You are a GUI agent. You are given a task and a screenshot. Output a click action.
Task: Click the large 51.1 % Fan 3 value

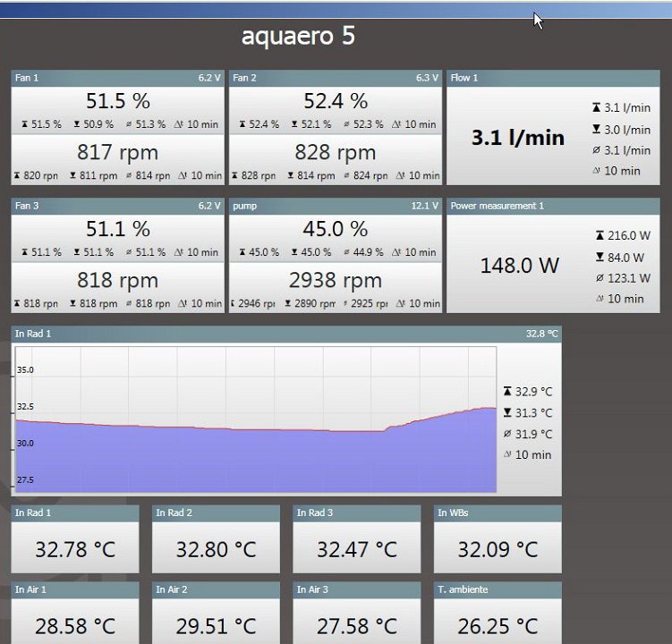tap(118, 229)
